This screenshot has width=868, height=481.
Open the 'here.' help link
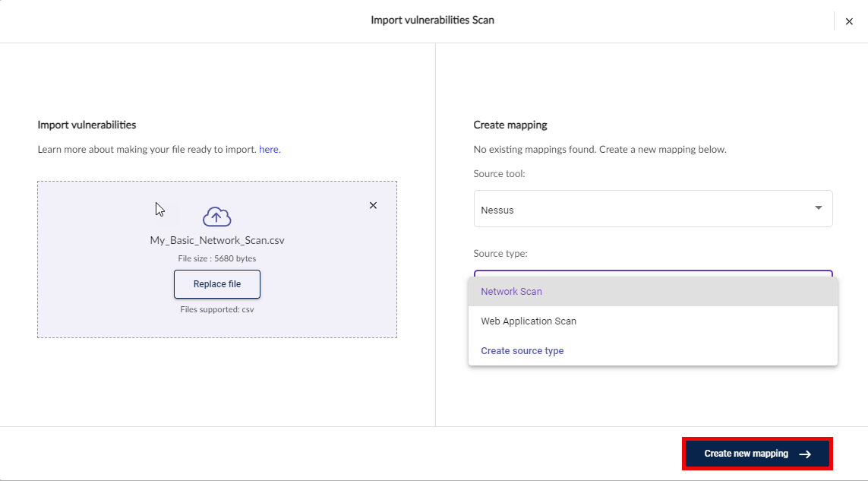click(270, 149)
